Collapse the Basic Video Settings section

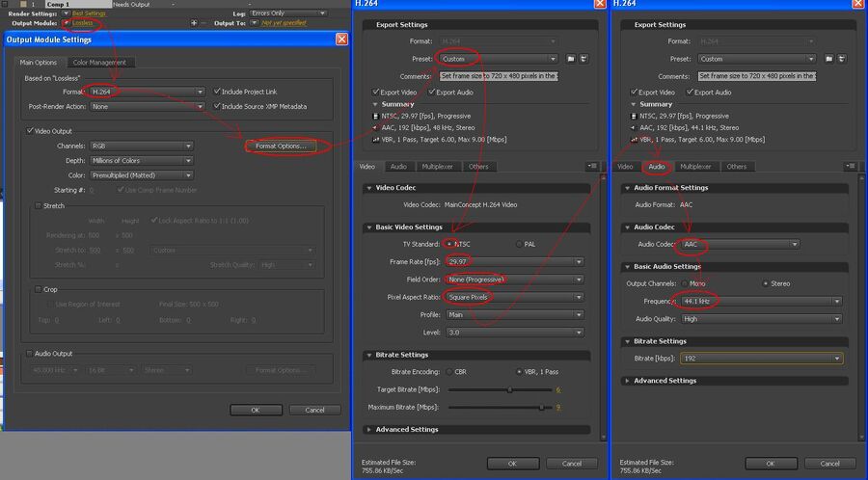369,227
